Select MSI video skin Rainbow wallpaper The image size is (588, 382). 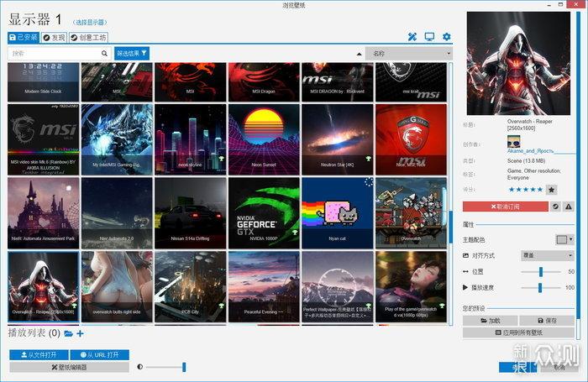tap(43, 139)
